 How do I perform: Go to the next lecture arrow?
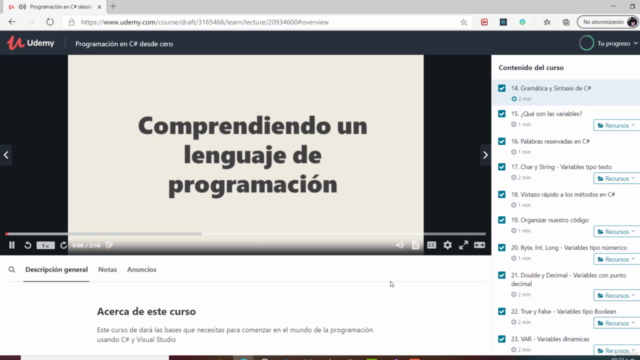tap(485, 155)
